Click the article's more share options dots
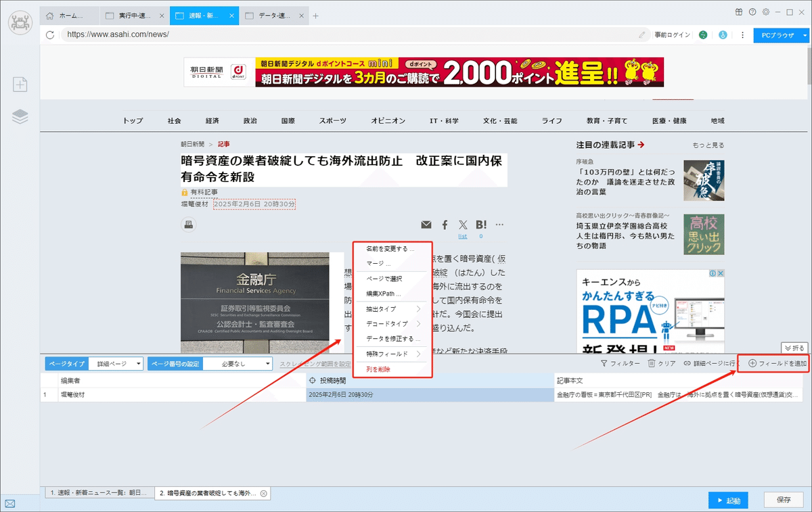 [499, 225]
